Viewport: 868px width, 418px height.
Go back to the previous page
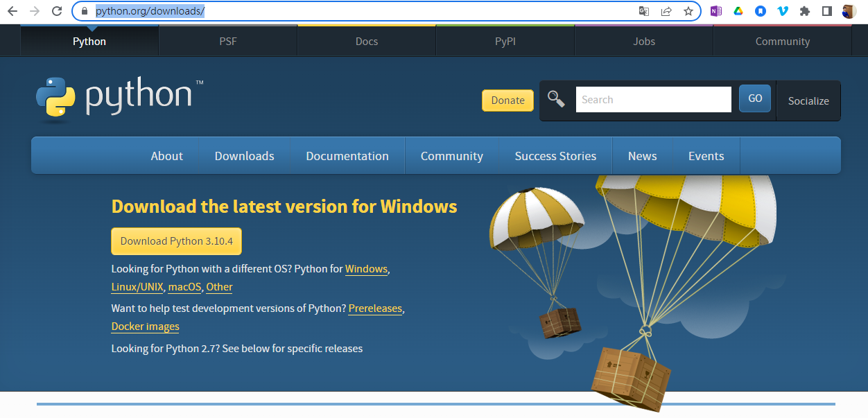pyautogui.click(x=12, y=11)
